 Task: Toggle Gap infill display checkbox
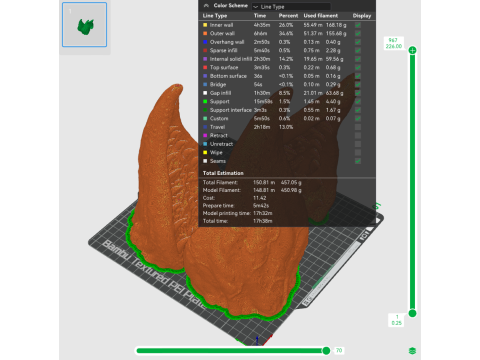point(358,93)
